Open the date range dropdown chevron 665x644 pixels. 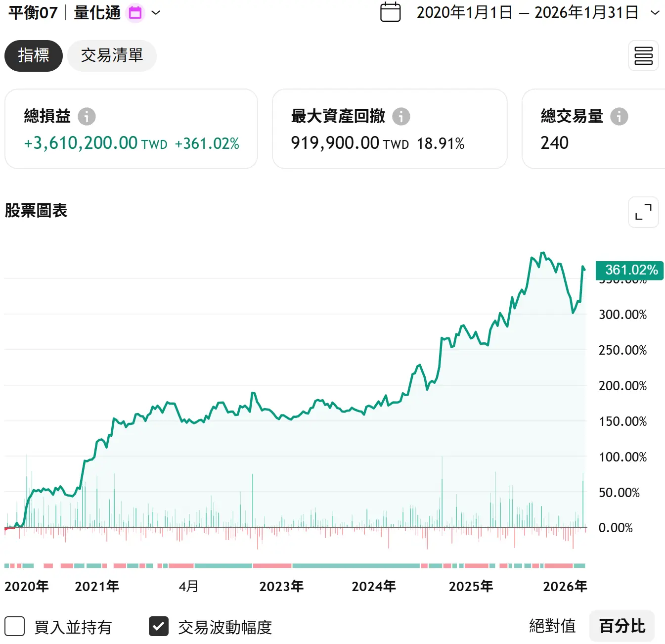(655, 13)
